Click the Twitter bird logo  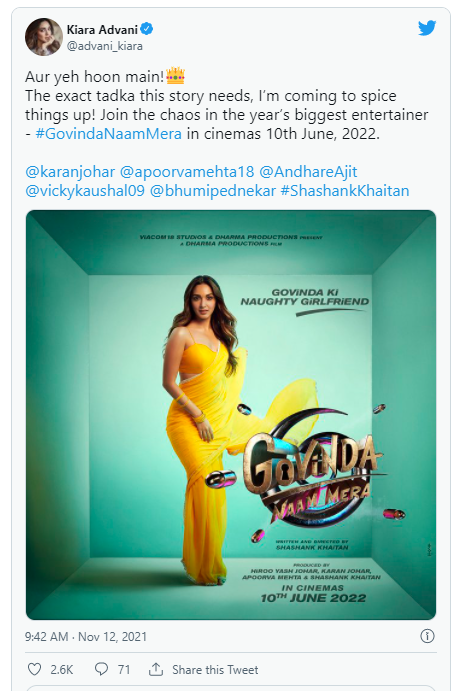(427, 28)
